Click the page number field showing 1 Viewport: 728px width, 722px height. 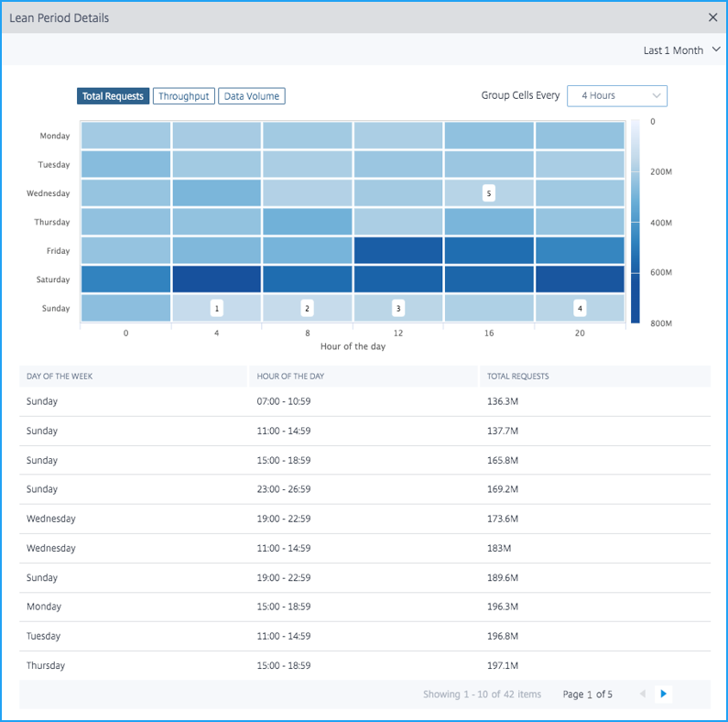click(x=589, y=695)
